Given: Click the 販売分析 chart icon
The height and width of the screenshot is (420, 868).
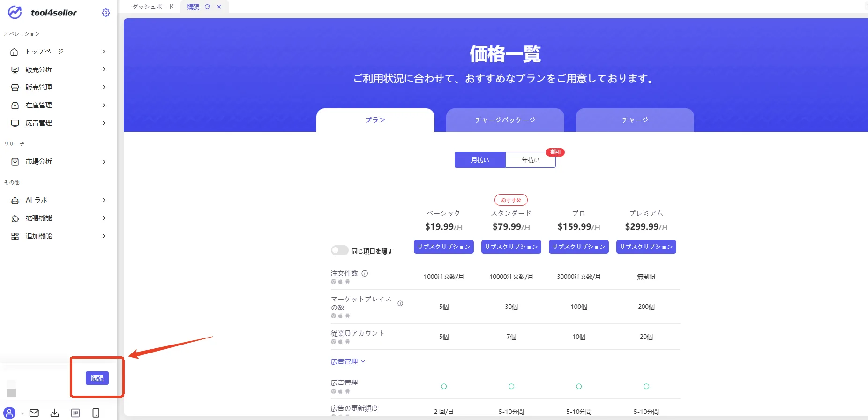Looking at the screenshot, I should 15,69.
